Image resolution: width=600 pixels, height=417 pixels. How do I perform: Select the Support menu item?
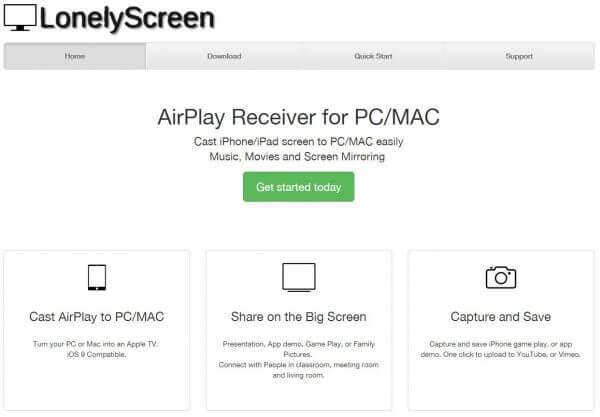click(x=519, y=56)
